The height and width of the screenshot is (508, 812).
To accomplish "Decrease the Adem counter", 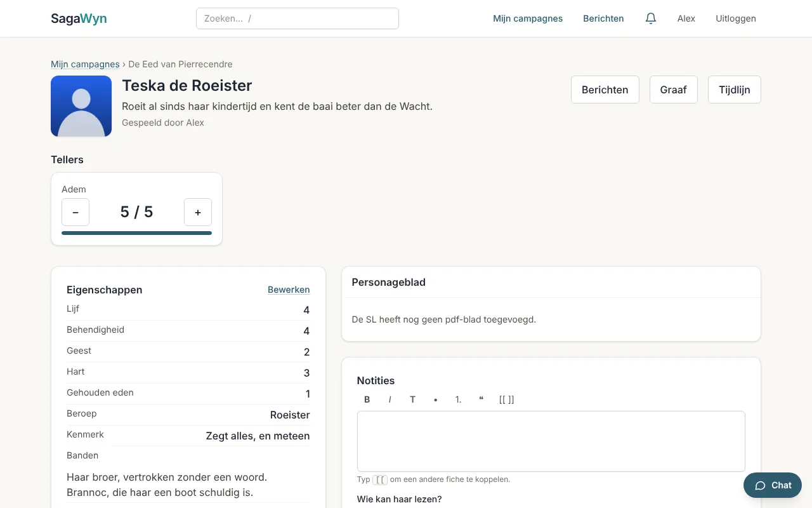I will [x=75, y=212].
